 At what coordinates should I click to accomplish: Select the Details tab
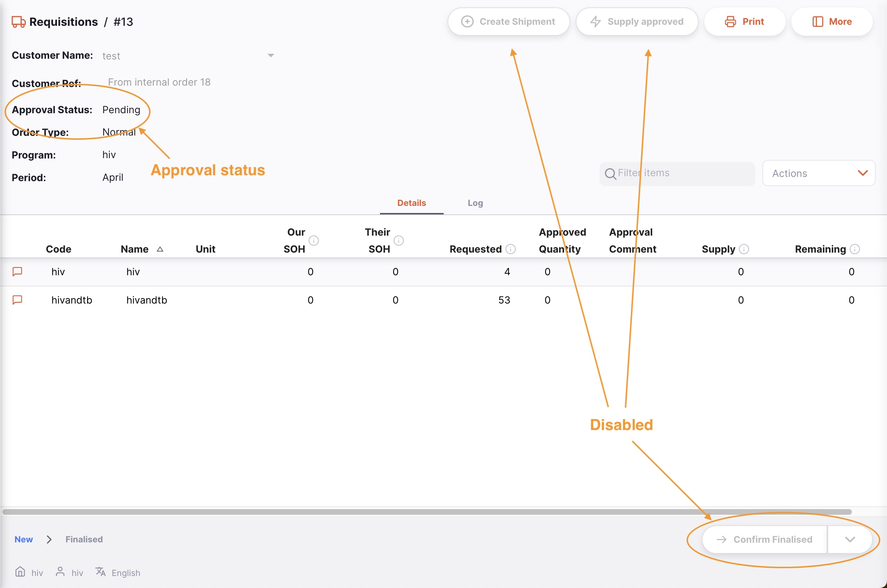coord(411,203)
